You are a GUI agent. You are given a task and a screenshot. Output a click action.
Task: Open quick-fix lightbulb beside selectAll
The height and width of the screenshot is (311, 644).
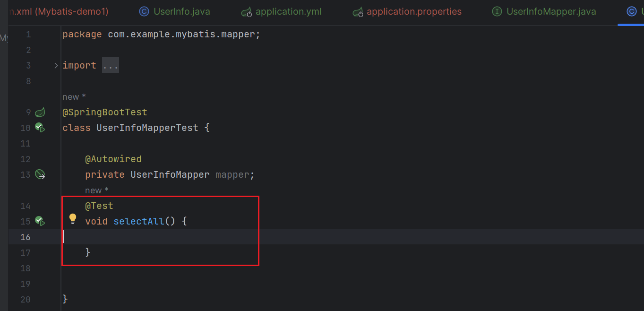coord(73,218)
